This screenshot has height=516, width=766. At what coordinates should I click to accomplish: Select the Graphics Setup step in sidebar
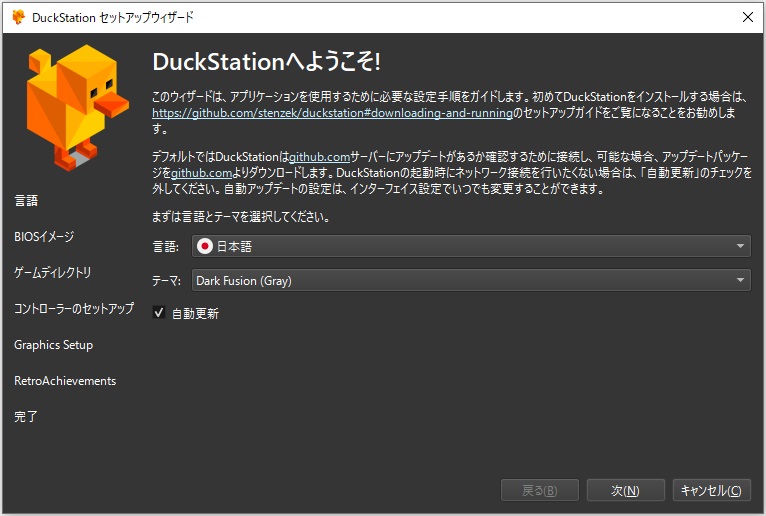[x=54, y=345]
